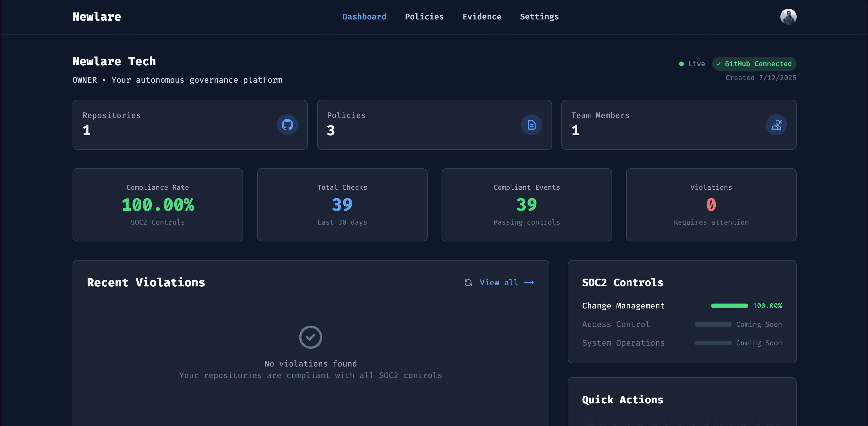The width and height of the screenshot is (868, 426).
Task: Click the No violations found message
Action: [310, 364]
